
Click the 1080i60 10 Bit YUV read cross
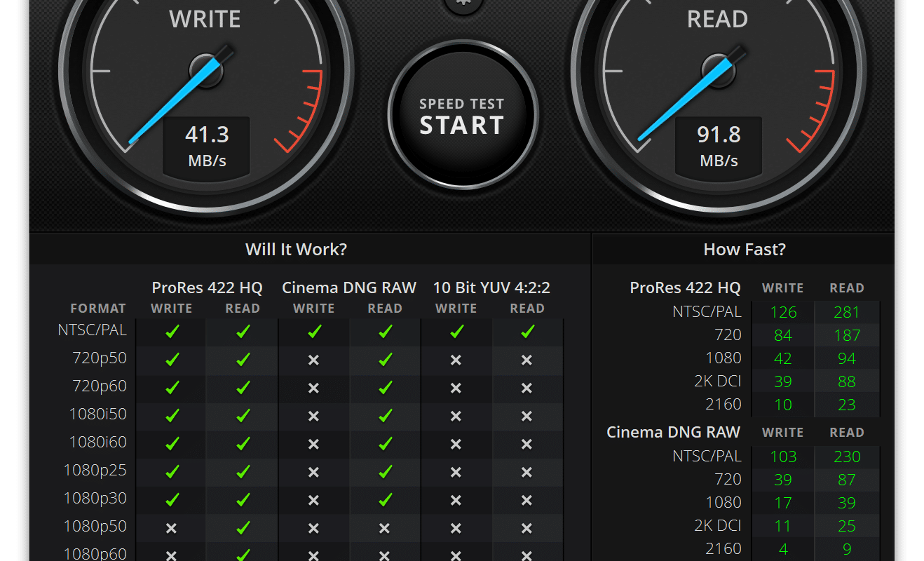click(526, 444)
